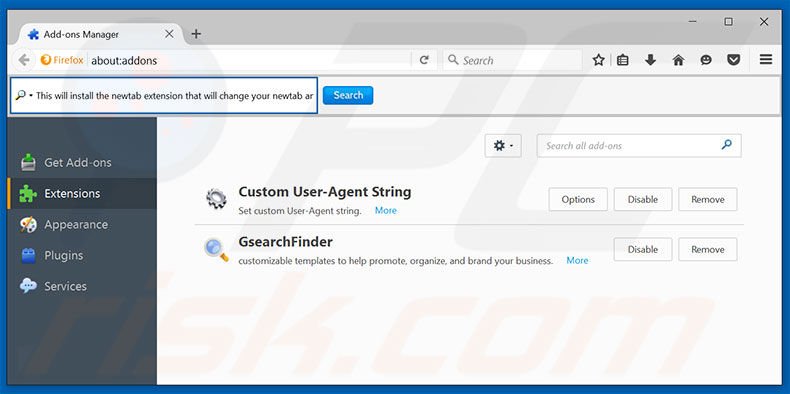
Task: Select the Add-ons Manager tab
Action: pyautogui.click(x=101, y=34)
